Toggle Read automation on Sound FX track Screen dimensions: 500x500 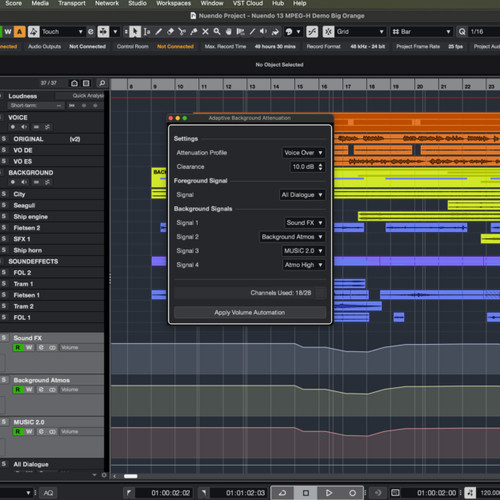(x=18, y=348)
